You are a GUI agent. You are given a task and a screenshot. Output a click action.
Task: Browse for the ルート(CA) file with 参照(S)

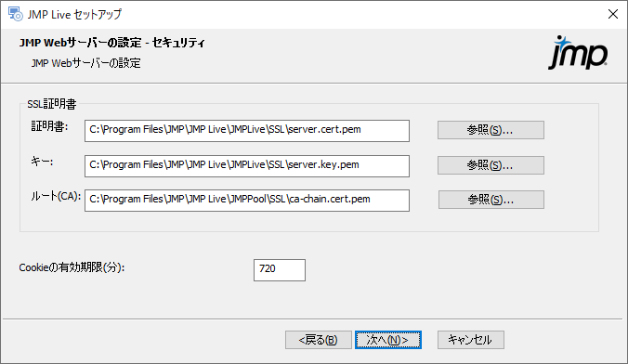[491, 200]
